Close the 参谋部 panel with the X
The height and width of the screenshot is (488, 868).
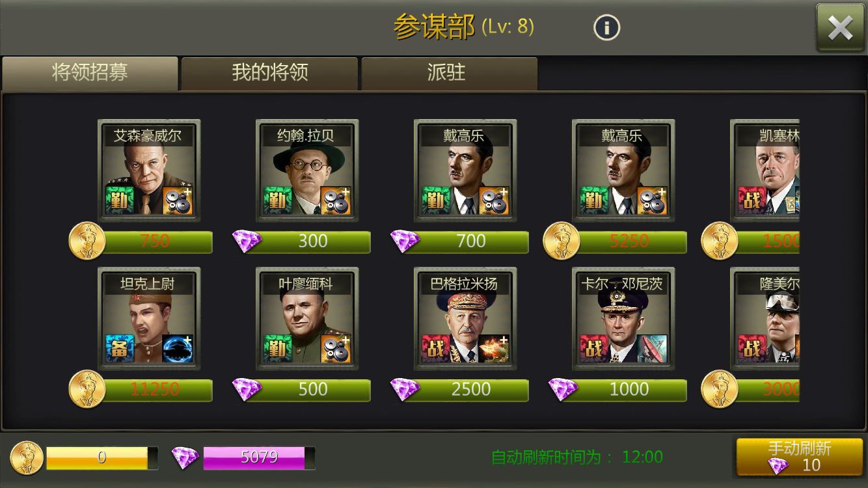[x=840, y=28]
